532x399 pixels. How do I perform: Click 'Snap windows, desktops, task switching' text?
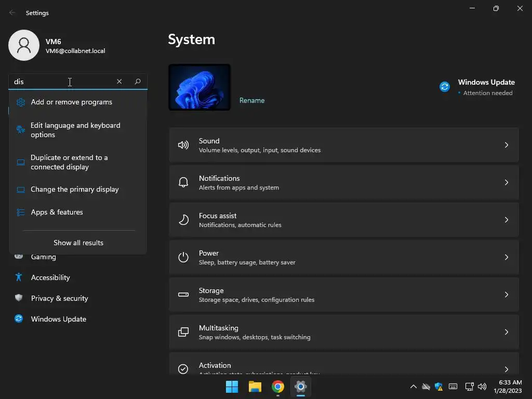pos(255,337)
